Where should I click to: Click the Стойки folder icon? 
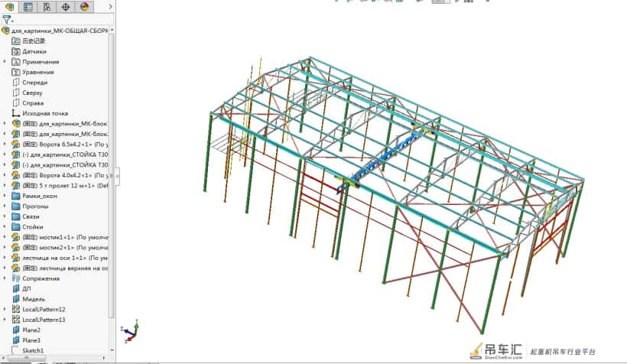(x=16, y=227)
